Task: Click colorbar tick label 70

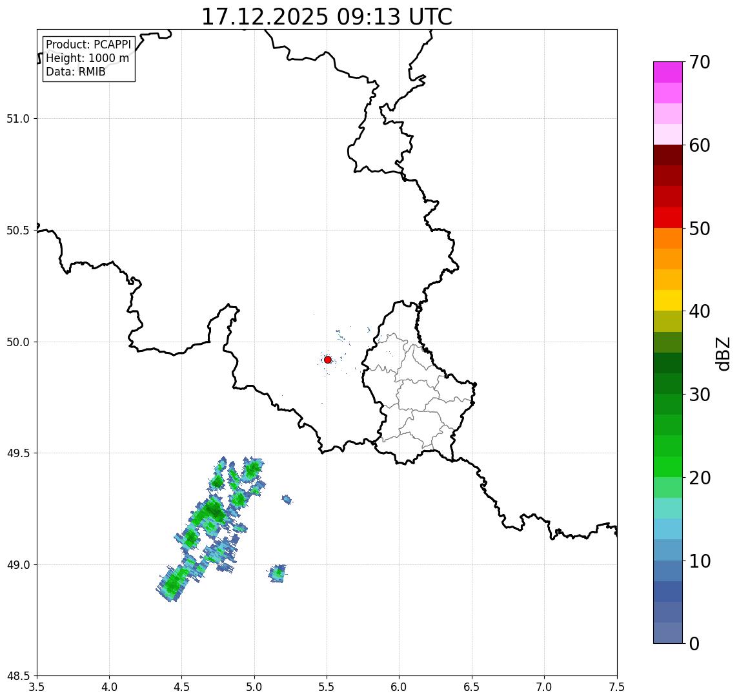Action: (700, 62)
